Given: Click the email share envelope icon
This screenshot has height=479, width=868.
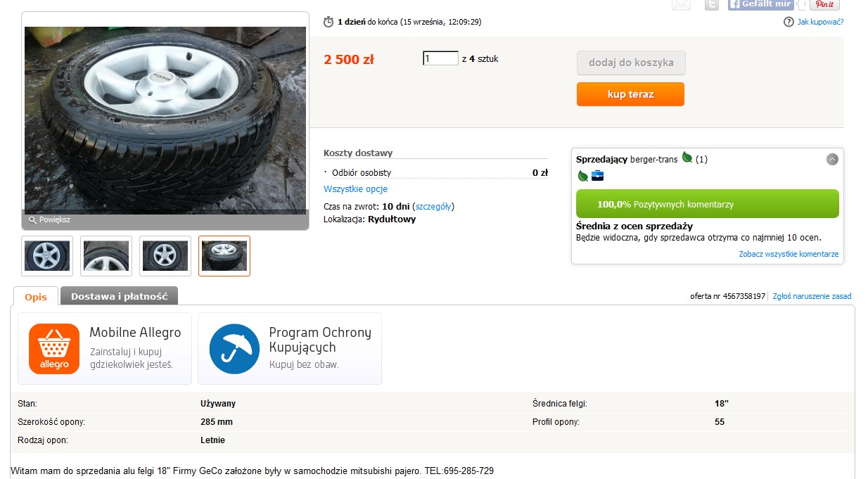Looking at the screenshot, I should click(681, 4).
